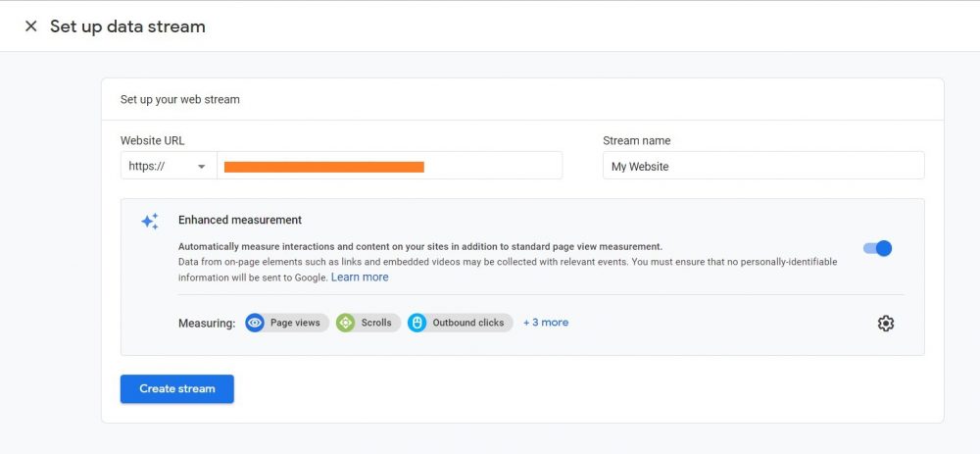Click the Outbound clicks chip
The width and height of the screenshot is (980, 454).
(460, 323)
